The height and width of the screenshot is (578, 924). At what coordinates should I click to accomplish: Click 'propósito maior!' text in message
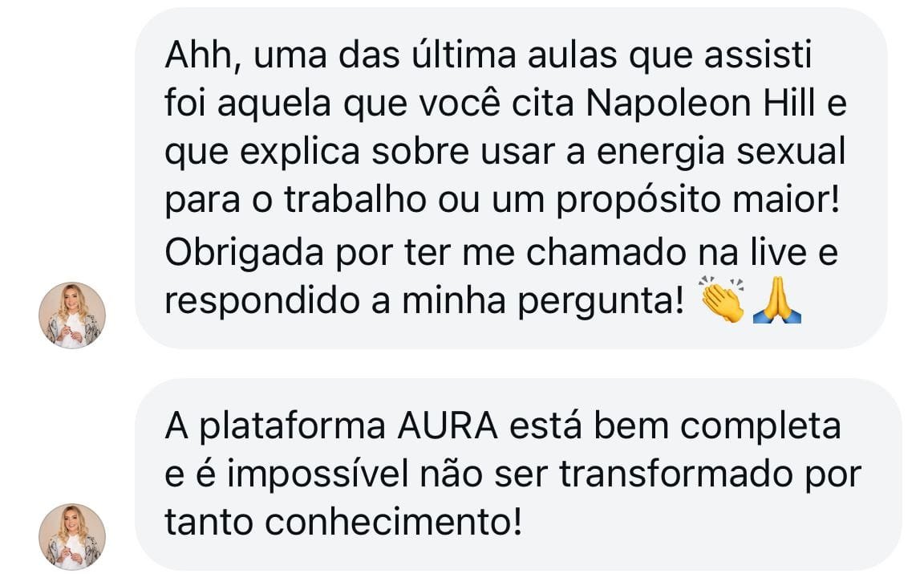[x=698, y=201]
